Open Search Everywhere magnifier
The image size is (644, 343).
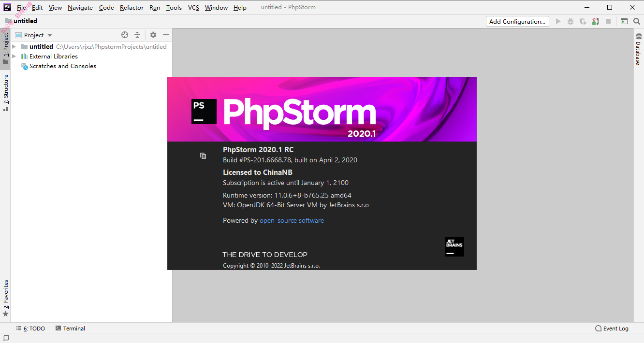point(637,21)
